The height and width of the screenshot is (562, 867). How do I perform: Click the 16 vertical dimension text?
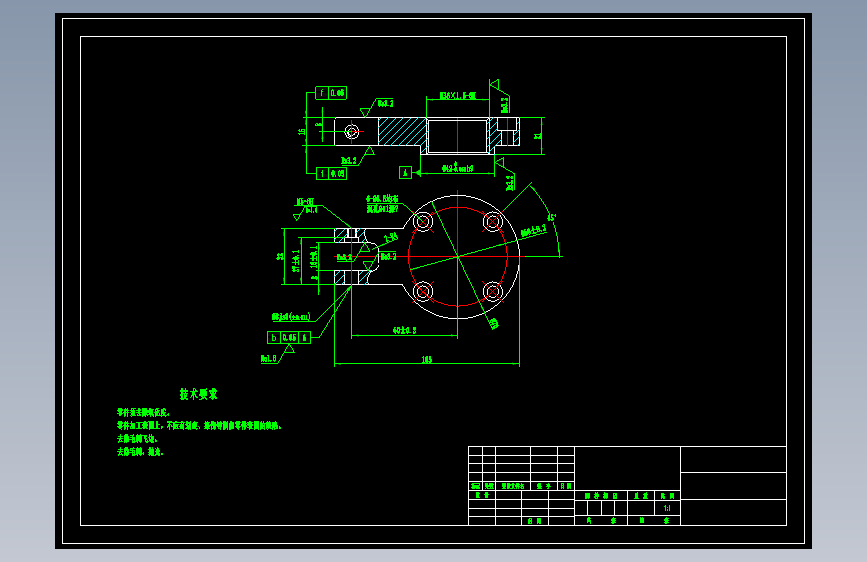click(301, 132)
